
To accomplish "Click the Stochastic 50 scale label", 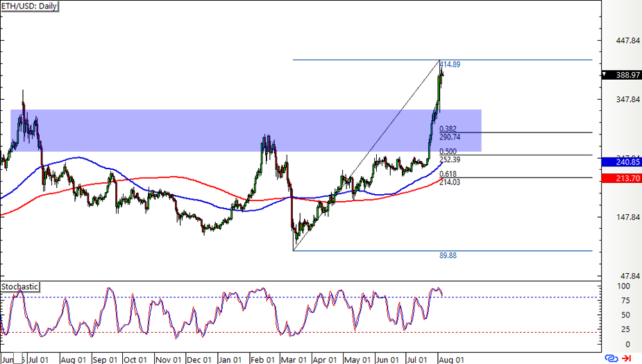I will 625,315.
